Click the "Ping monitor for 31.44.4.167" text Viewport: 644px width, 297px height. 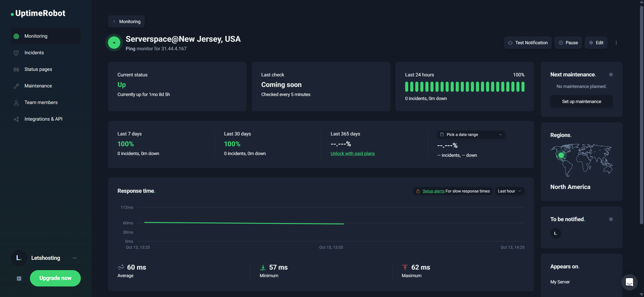tap(156, 49)
